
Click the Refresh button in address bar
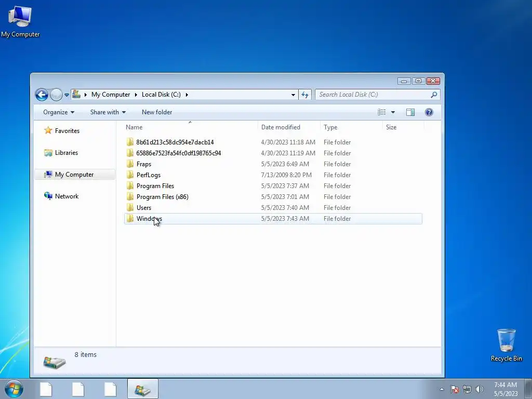[304, 95]
